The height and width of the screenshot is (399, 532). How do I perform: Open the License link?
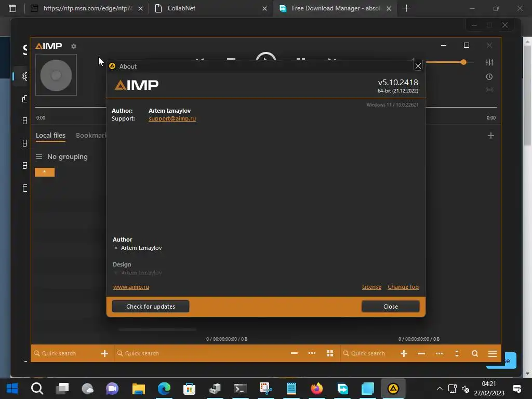pos(371,287)
